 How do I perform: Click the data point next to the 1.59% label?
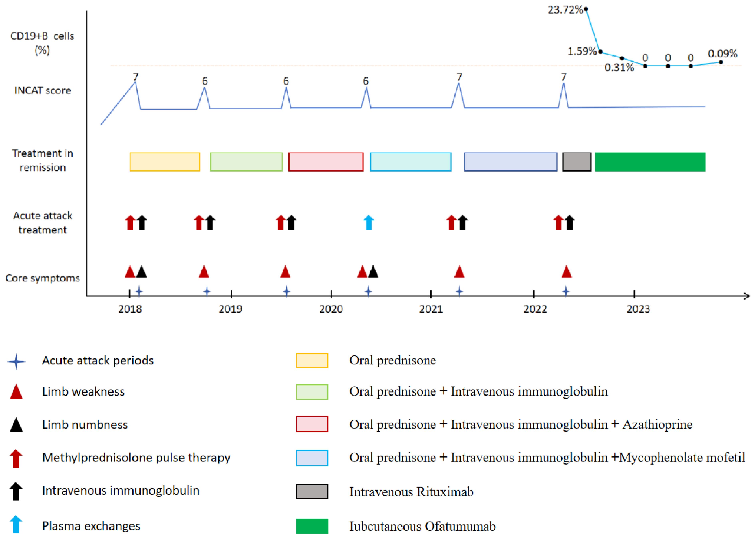(x=600, y=52)
